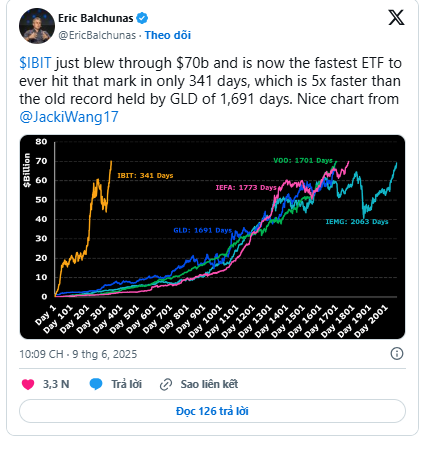Open the Eric Balchunas display name
This screenshot has width=424, height=450.
tap(96, 18)
